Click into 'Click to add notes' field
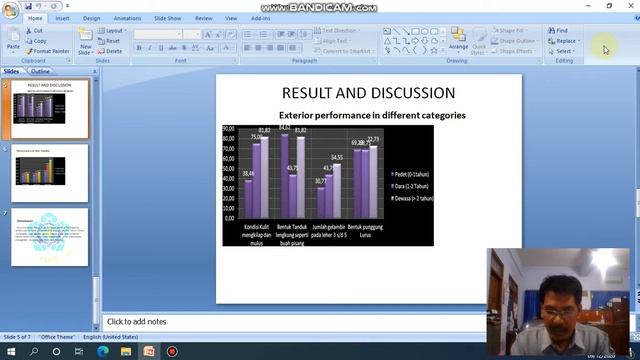The height and width of the screenshot is (360, 640). pyautogui.click(x=294, y=322)
